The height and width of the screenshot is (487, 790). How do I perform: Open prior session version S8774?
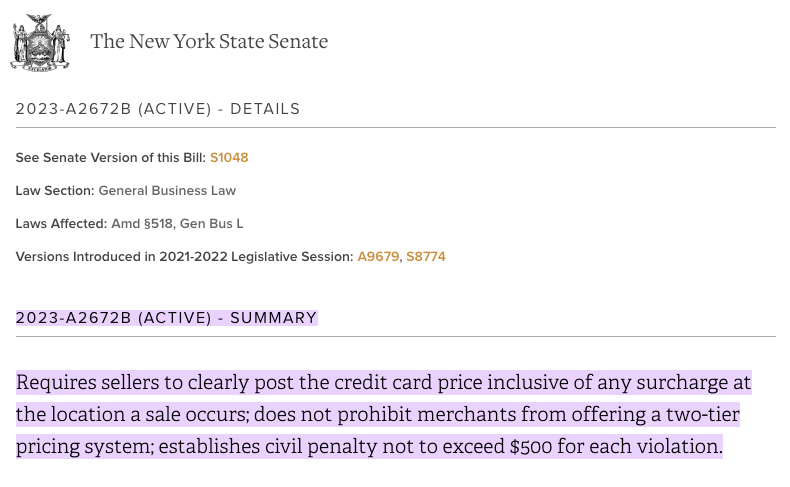point(426,257)
